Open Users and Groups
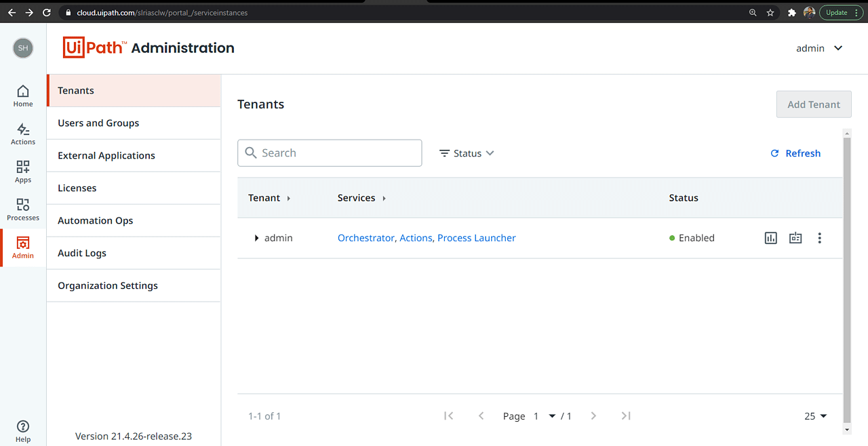 (134, 123)
